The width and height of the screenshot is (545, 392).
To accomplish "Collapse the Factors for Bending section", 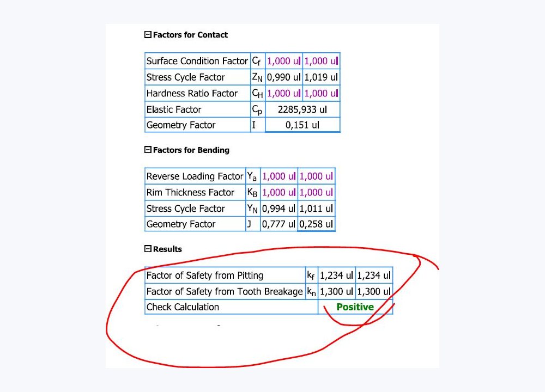I will click(148, 150).
